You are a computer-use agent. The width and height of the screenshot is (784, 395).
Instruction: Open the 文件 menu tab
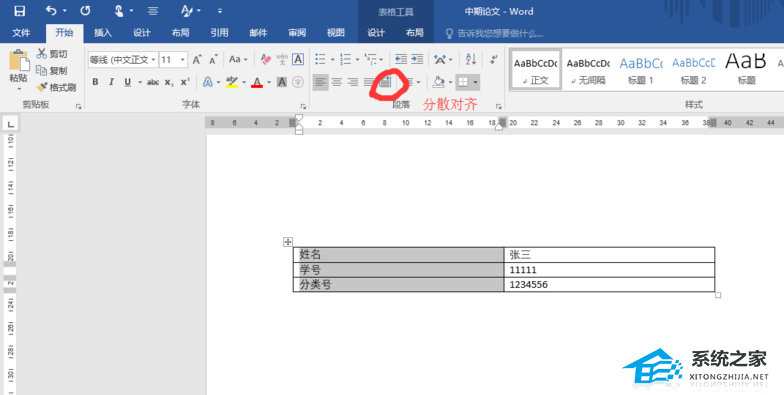click(x=21, y=32)
